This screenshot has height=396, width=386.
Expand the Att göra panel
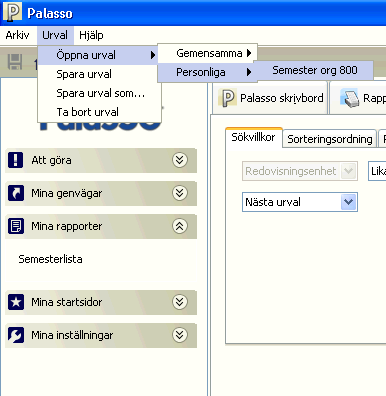(x=180, y=160)
